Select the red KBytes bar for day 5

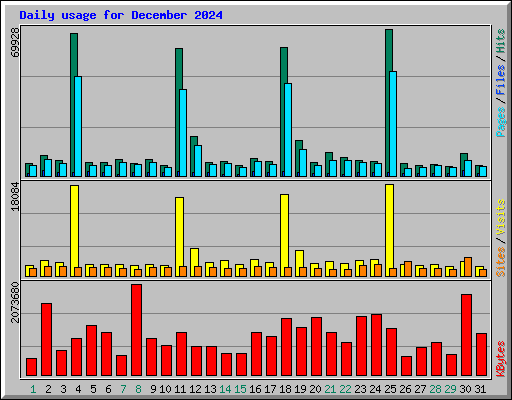pos(91,351)
